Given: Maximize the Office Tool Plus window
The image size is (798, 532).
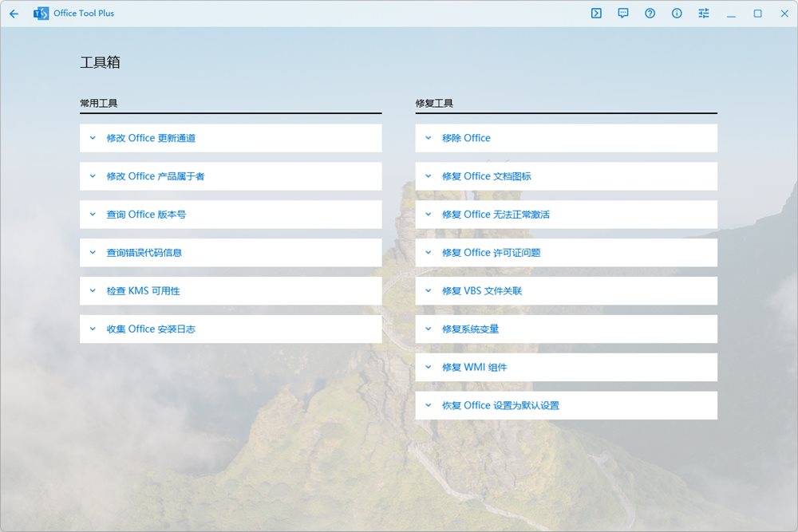Looking at the screenshot, I should [757, 14].
